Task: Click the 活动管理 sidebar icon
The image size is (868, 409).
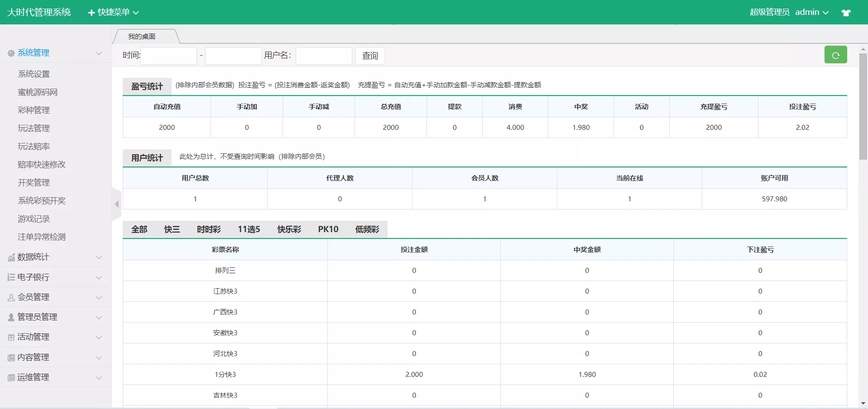Action: [10, 337]
